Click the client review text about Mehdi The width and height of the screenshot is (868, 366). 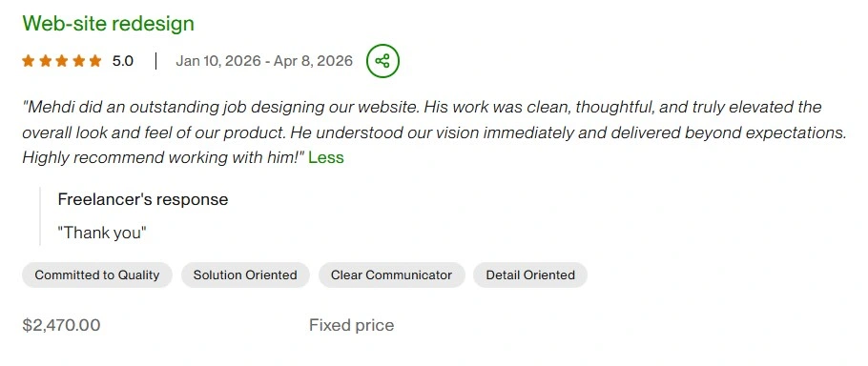click(x=435, y=132)
